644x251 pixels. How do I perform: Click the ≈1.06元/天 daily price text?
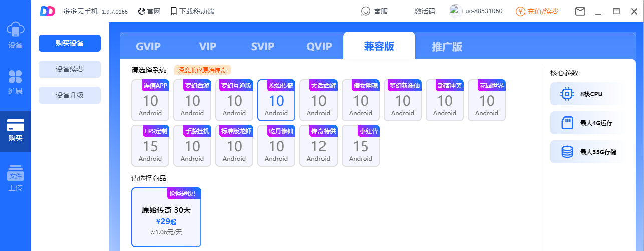[166, 232]
